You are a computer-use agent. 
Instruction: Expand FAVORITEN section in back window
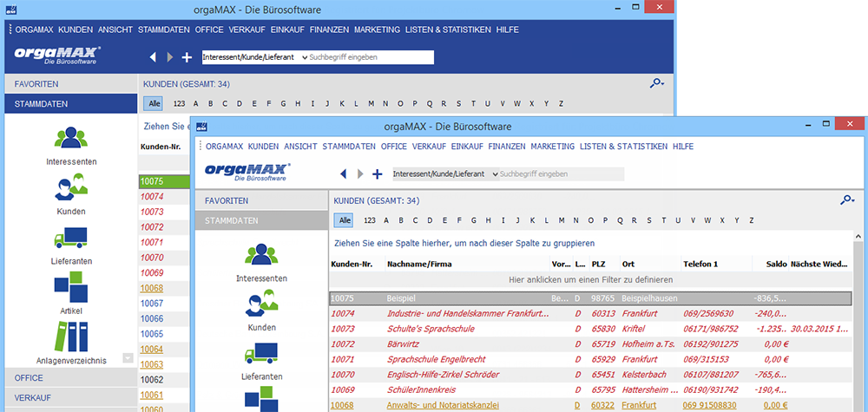pos(70,84)
